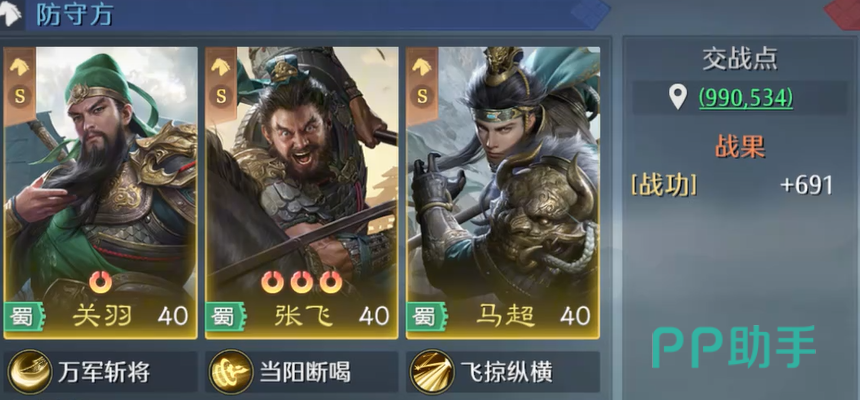Open Zhang Fei's 当阳断喝 skill icon
The height and width of the screenshot is (400, 860).
tap(231, 372)
